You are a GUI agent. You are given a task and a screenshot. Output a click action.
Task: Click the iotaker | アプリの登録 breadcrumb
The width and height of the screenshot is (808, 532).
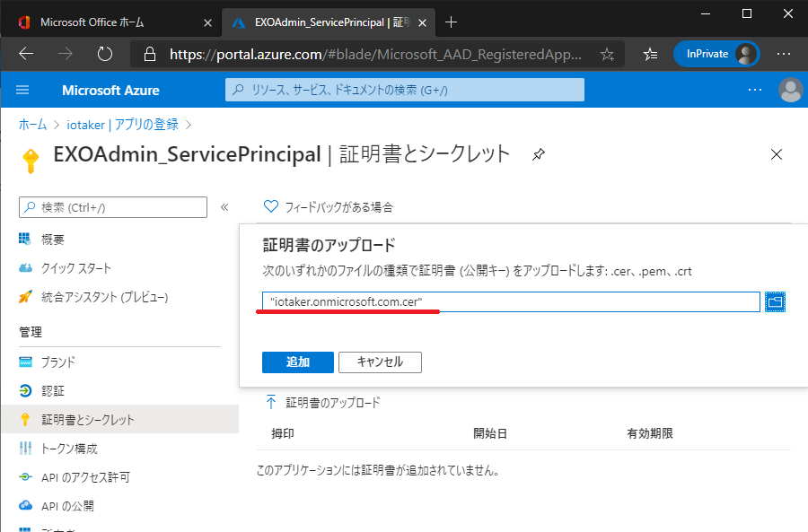121,124
